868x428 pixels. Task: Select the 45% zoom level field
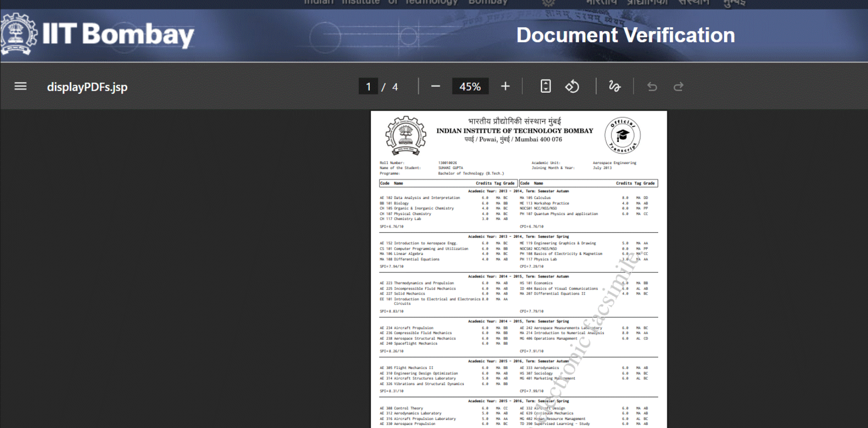click(x=470, y=87)
